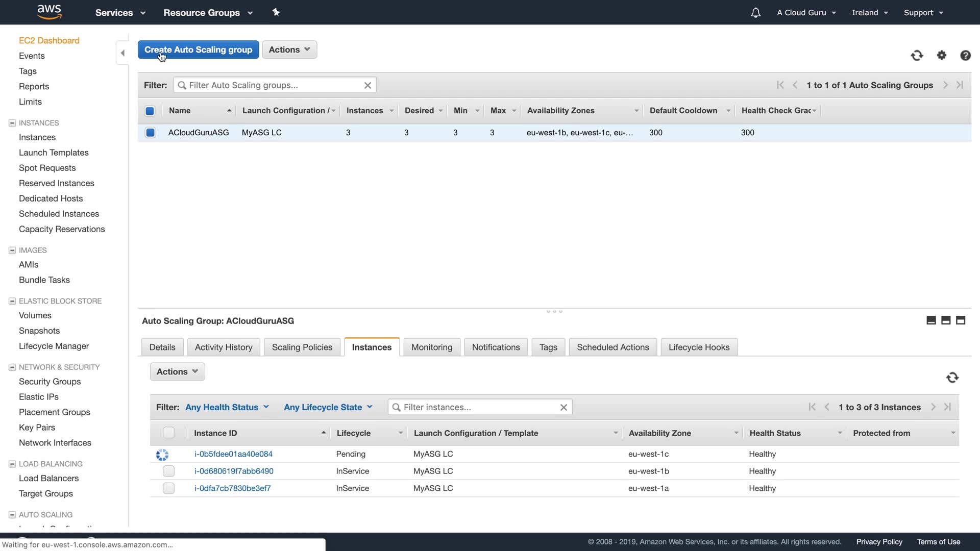The height and width of the screenshot is (551, 980).
Task: Open the Any Lifecycle State filter dropdown
Action: tap(328, 407)
